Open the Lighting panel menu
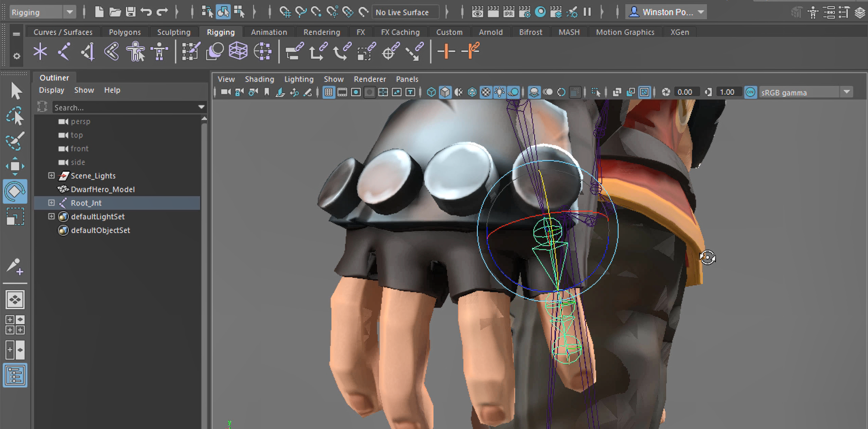This screenshot has width=868, height=429. tap(299, 79)
